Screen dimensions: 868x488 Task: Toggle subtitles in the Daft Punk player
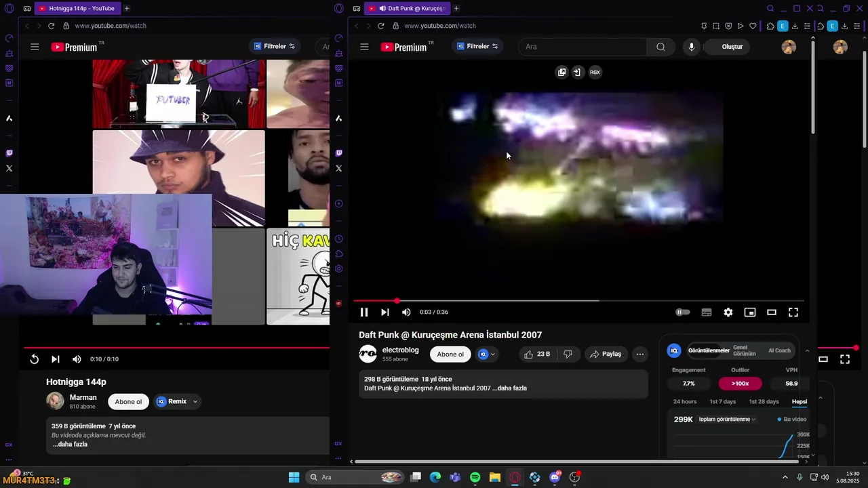tap(707, 312)
